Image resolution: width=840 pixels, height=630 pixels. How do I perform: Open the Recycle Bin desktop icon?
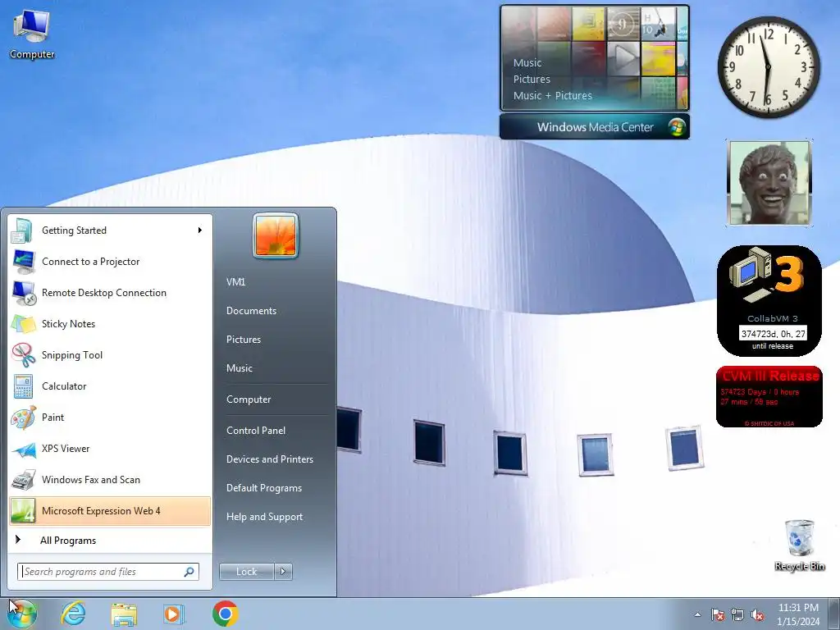(x=799, y=545)
